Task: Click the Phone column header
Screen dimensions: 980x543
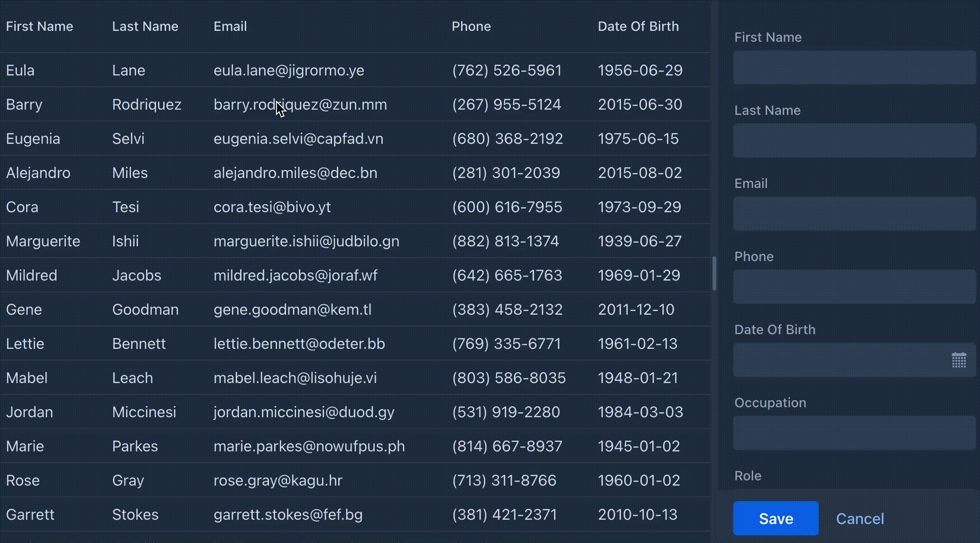Action: (471, 27)
